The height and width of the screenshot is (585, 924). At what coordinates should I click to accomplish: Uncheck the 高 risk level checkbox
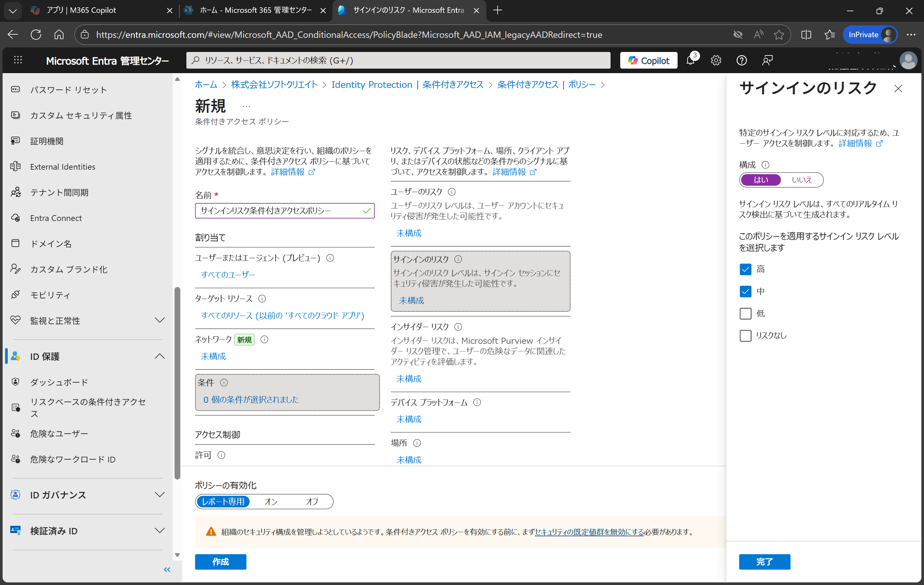point(745,269)
